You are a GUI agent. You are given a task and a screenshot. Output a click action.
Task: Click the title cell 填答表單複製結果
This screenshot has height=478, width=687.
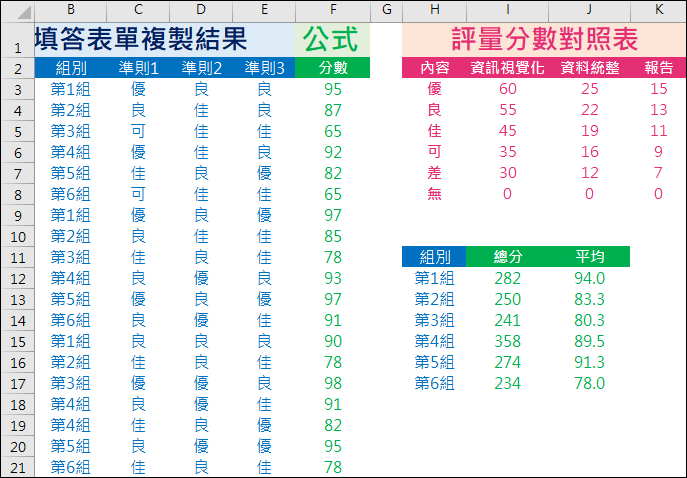(x=165, y=40)
